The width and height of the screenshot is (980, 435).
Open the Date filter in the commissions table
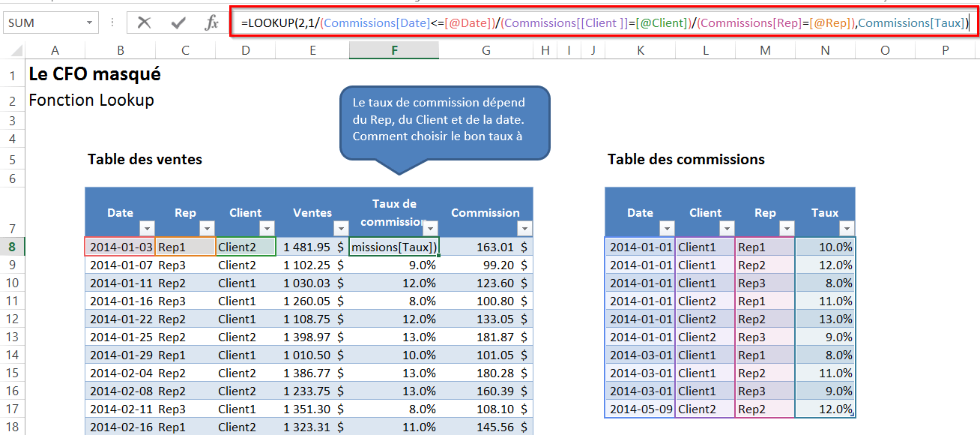pos(667,229)
